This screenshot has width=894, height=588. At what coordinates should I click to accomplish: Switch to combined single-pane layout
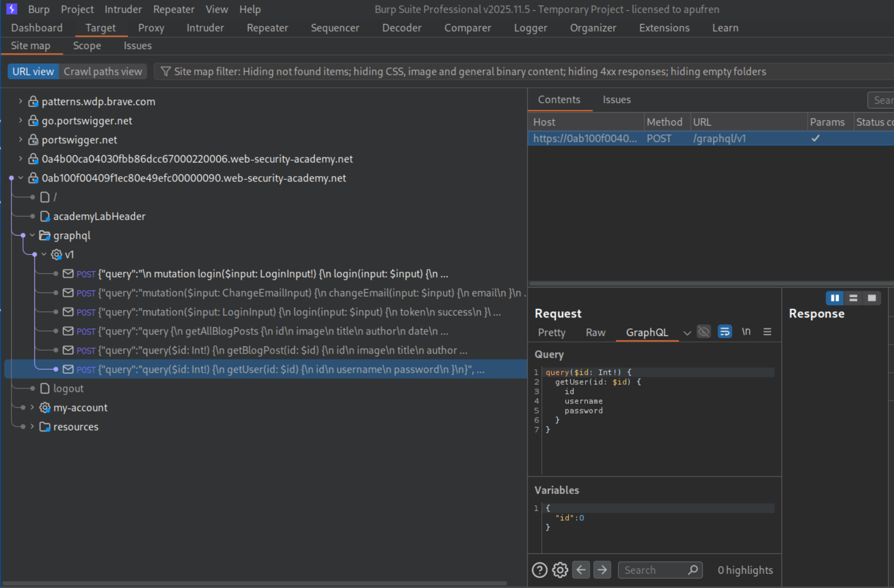coord(872,298)
